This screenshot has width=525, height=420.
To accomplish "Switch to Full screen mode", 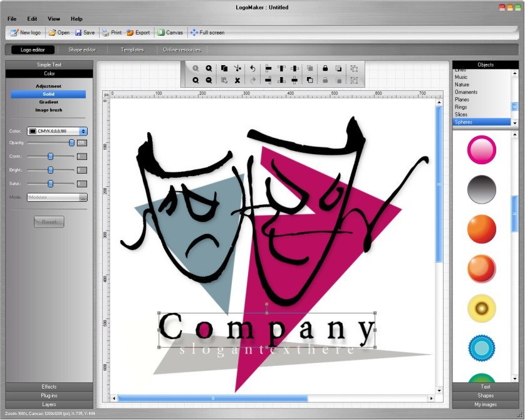I will pyautogui.click(x=207, y=33).
